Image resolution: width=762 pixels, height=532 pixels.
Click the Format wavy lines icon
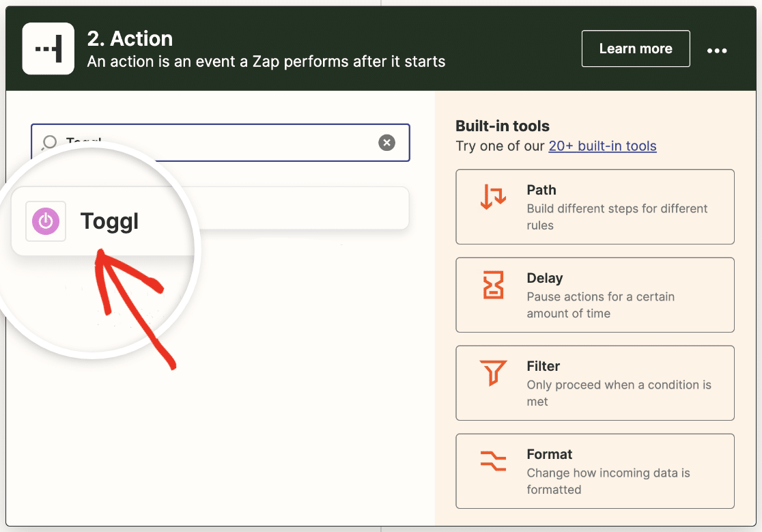(x=493, y=460)
